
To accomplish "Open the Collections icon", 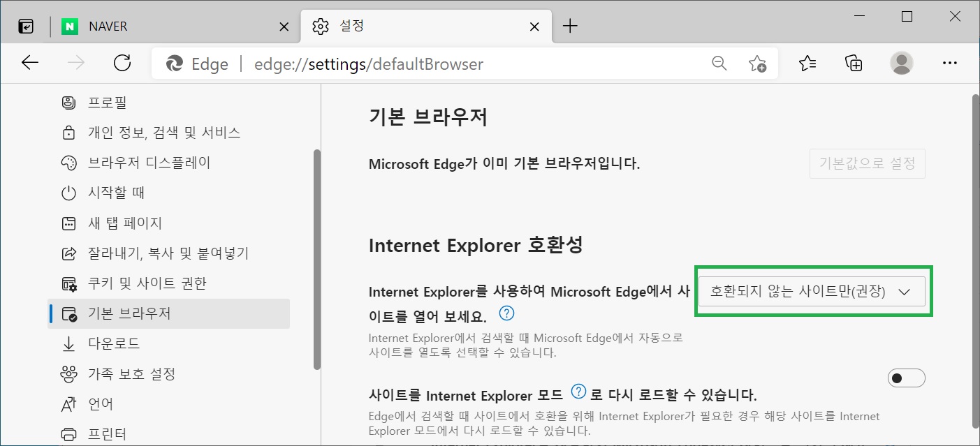I will (x=854, y=64).
